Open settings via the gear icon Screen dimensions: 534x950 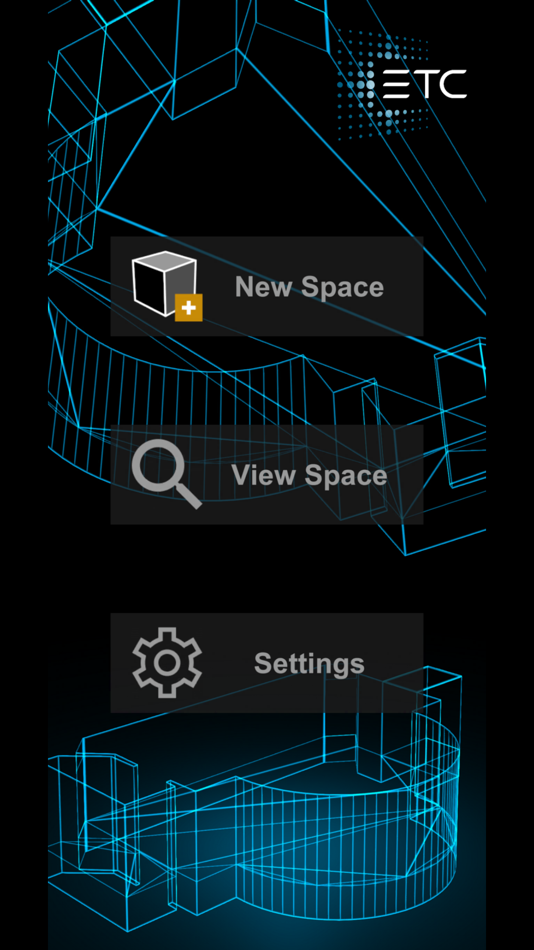[167, 663]
